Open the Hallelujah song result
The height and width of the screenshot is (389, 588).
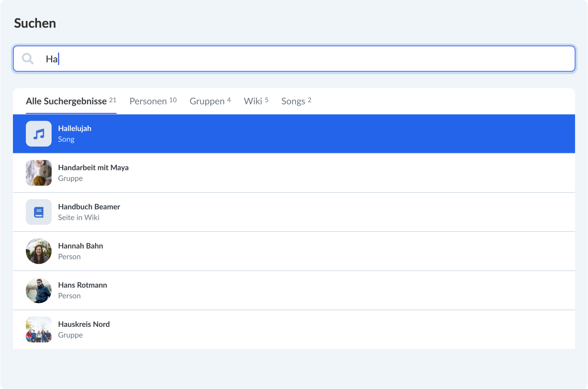point(75,129)
